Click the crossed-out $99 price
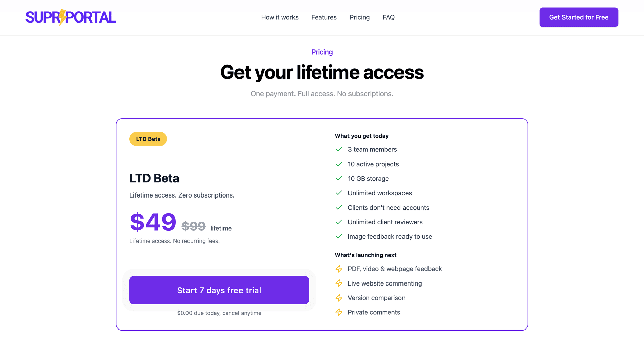644x351 pixels. (x=193, y=226)
